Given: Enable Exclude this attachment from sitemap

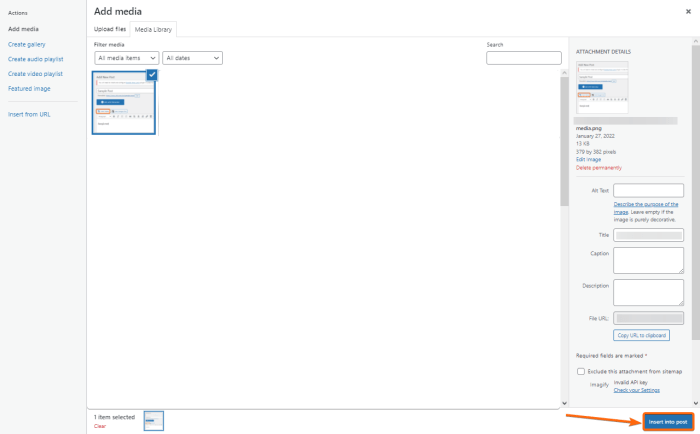Looking at the screenshot, I should tap(581, 371).
